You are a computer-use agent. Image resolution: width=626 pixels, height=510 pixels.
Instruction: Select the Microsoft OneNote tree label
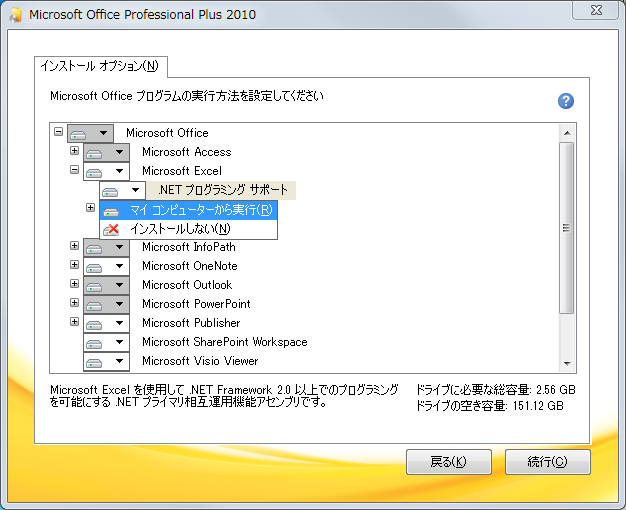(190, 266)
